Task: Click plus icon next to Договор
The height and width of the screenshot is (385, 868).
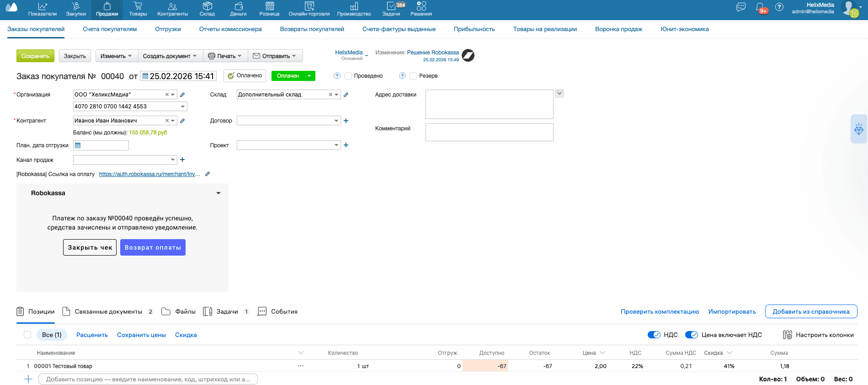Action: click(x=346, y=121)
